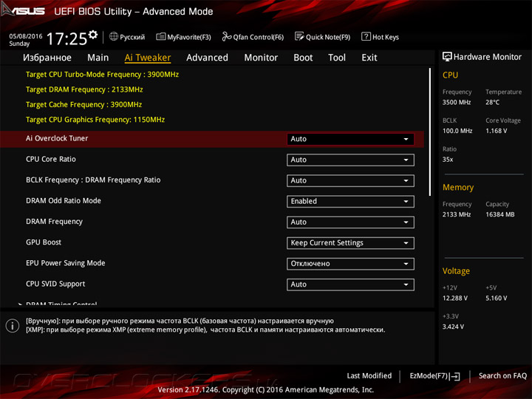The width and height of the screenshot is (532, 399).
Task: Click the info icon beside help text
Action: pyautogui.click(x=13, y=326)
